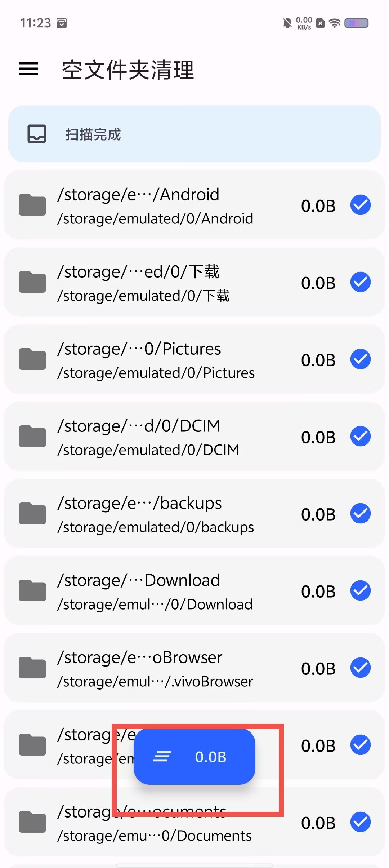389x868 pixels.
Task: Click the folder icon for backups entry
Action: pos(32,513)
